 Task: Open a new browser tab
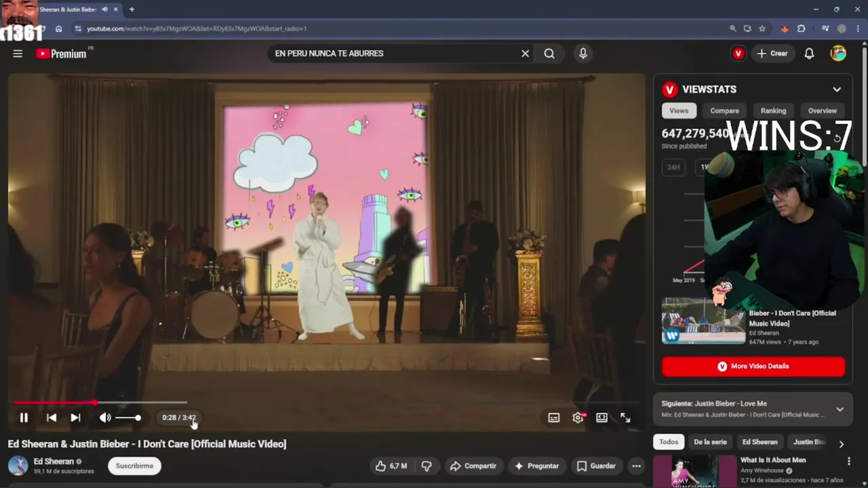coord(132,9)
